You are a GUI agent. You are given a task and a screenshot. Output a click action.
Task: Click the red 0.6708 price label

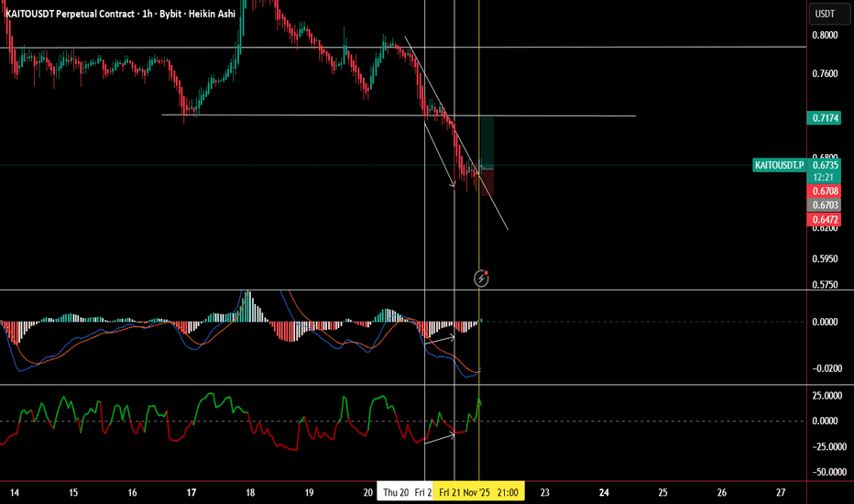click(824, 191)
